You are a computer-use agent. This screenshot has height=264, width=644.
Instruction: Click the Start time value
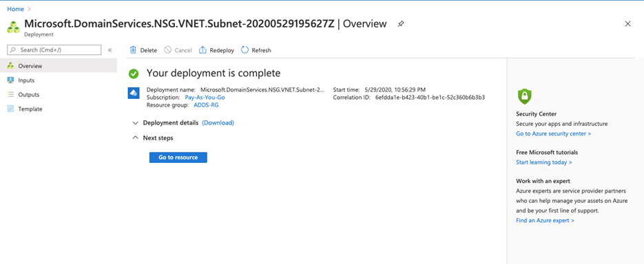point(395,89)
